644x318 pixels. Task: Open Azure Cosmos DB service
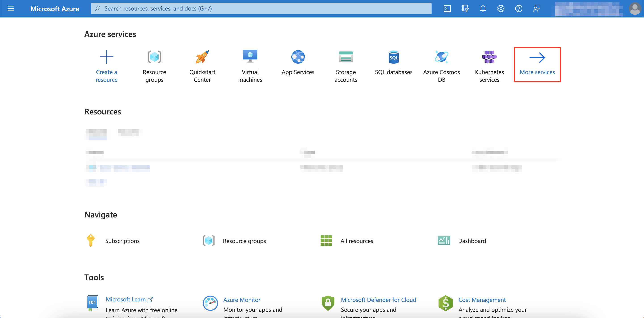(x=441, y=65)
